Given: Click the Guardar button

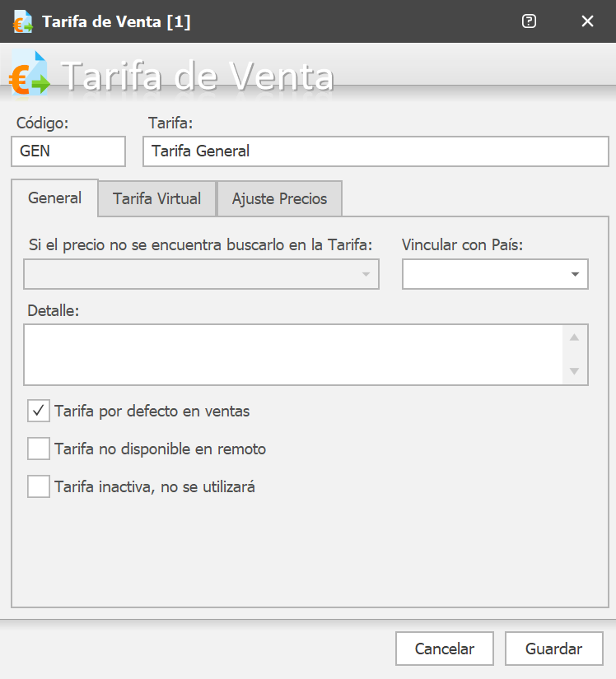Looking at the screenshot, I should [554, 649].
